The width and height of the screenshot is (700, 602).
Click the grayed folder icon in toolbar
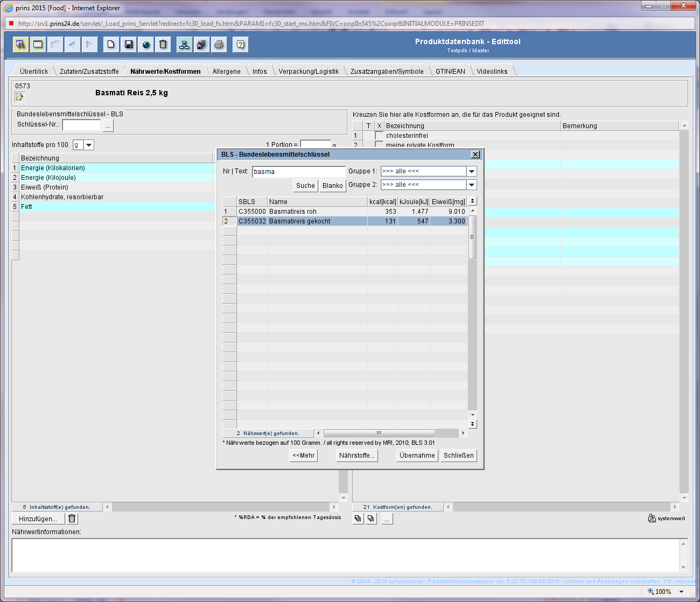[x=55, y=44]
